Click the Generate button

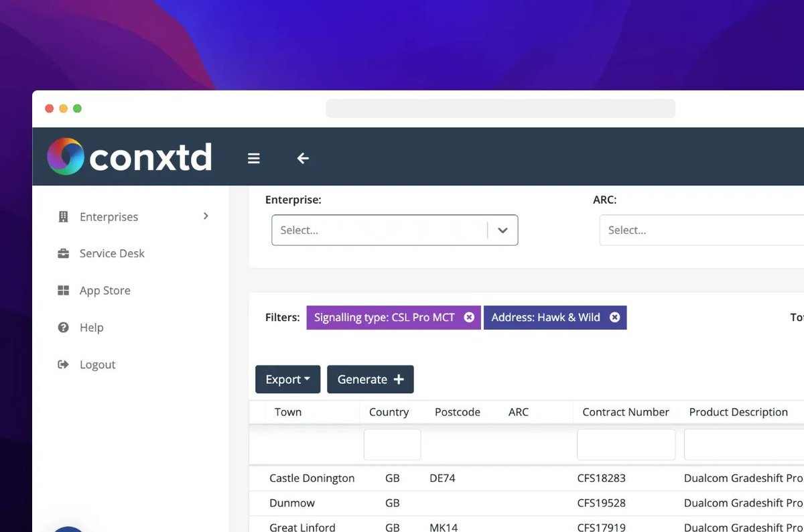coord(371,379)
